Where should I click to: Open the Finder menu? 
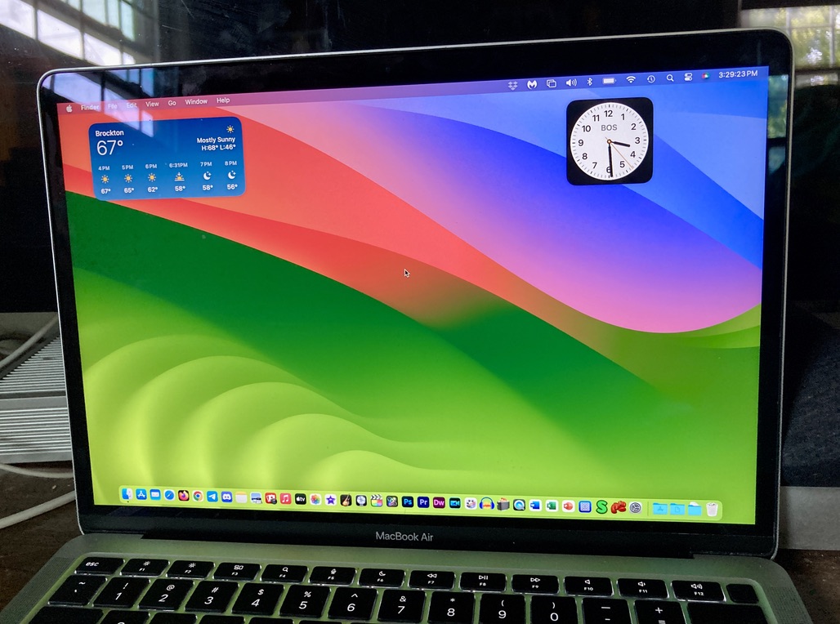pyautogui.click(x=90, y=107)
